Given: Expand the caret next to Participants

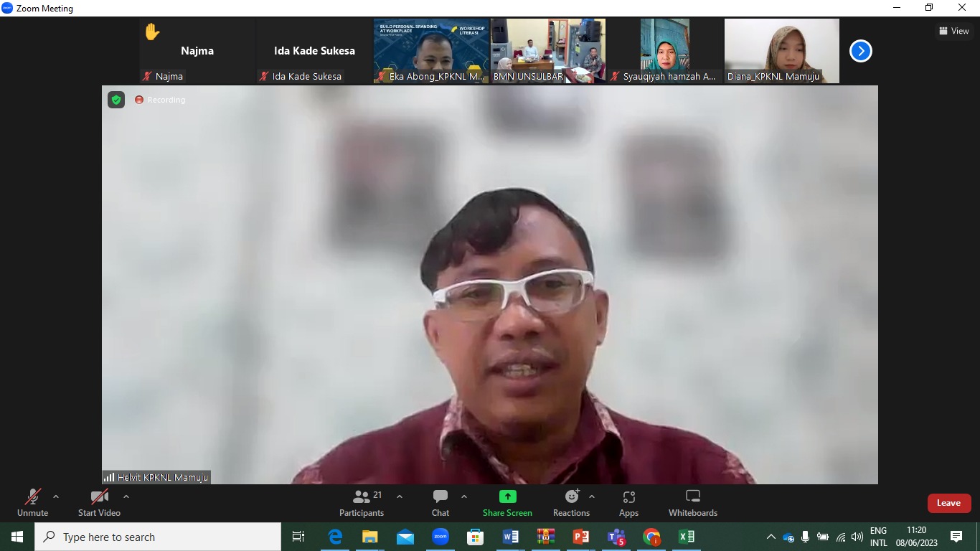Looking at the screenshot, I should [400, 496].
